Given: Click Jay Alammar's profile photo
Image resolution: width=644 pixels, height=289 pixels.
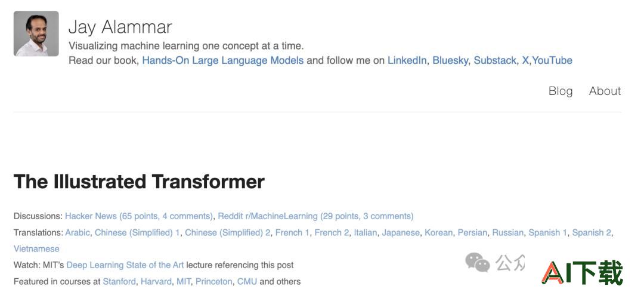Looking at the screenshot, I should tap(36, 33).
